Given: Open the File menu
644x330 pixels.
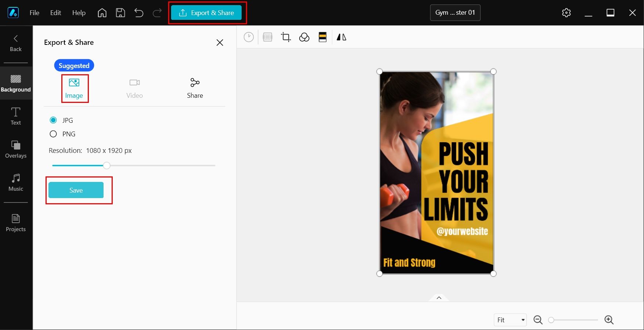Looking at the screenshot, I should pyautogui.click(x=35, y=13).
